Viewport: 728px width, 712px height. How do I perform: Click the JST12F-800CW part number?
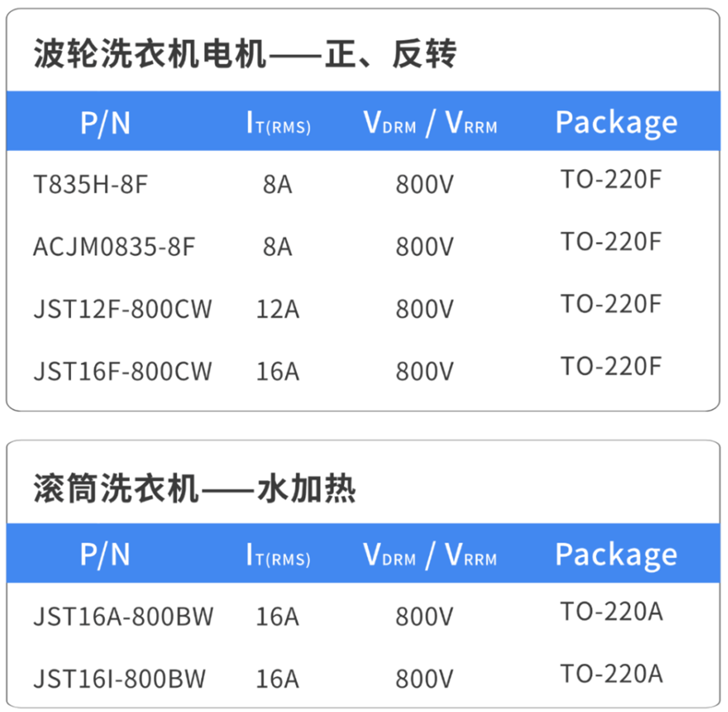tap(123, 309)
